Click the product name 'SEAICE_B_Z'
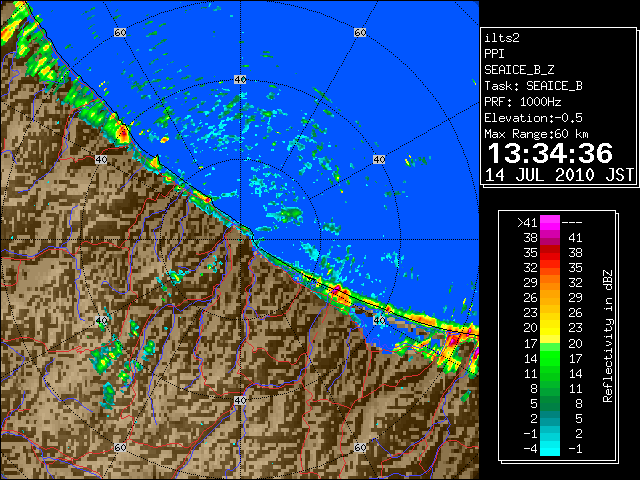The height and width of the screenshot is (480, 640). point(519,70)
